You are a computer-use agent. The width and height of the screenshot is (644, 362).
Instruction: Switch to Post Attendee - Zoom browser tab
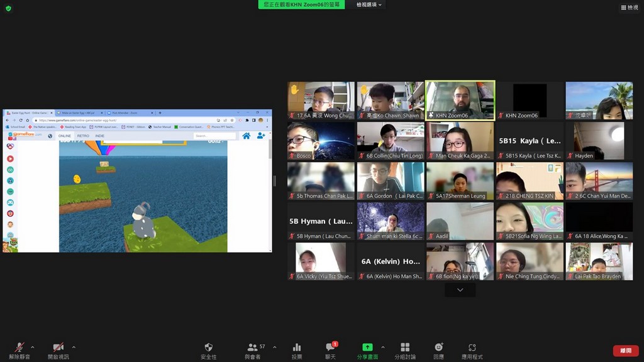pyautogui.click(x=129, y=112)
